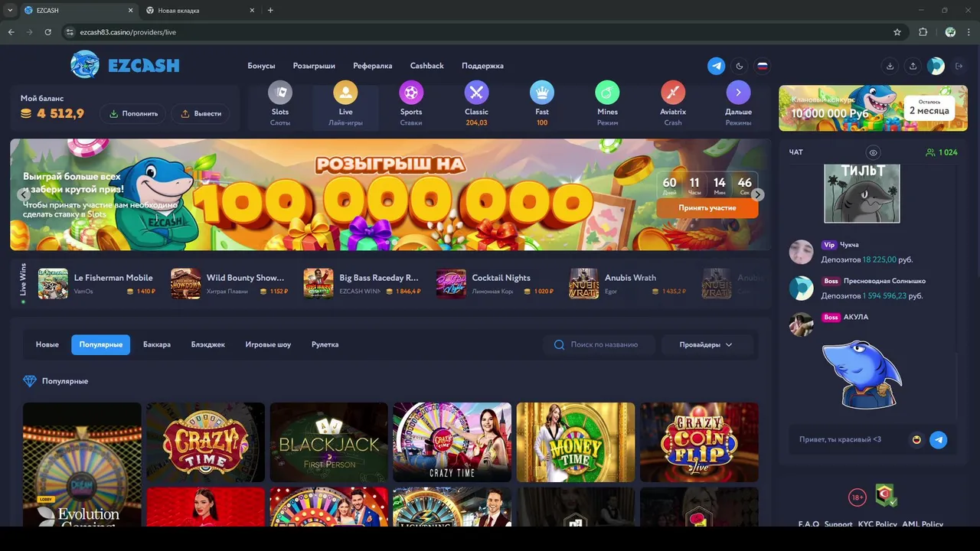
Task: Open the user profile avatar
Action: [x=936, y=66]
